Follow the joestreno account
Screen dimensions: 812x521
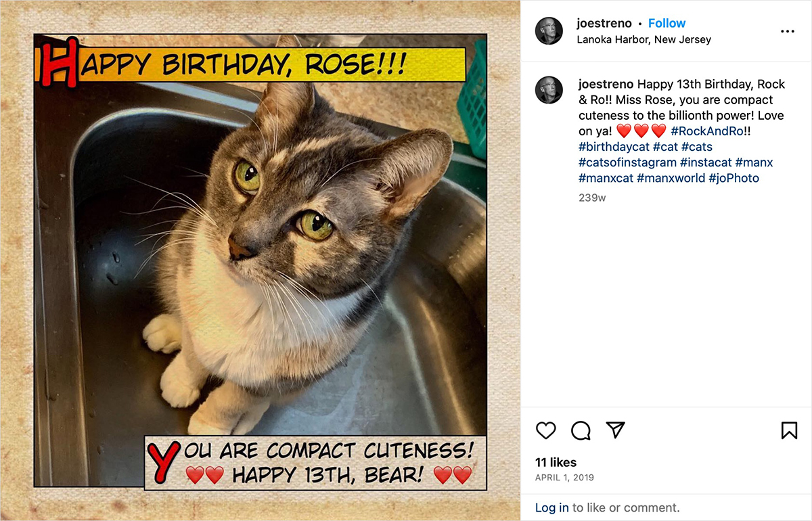tap(667, 23)
